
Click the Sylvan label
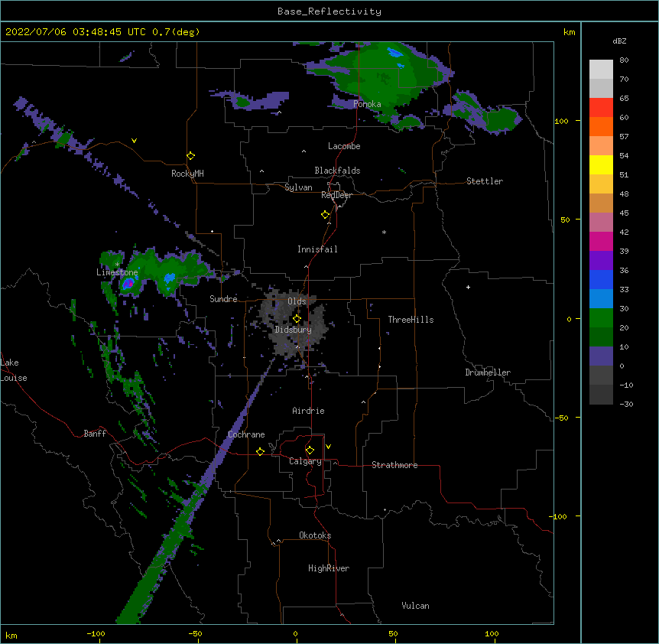coord(298,187)
